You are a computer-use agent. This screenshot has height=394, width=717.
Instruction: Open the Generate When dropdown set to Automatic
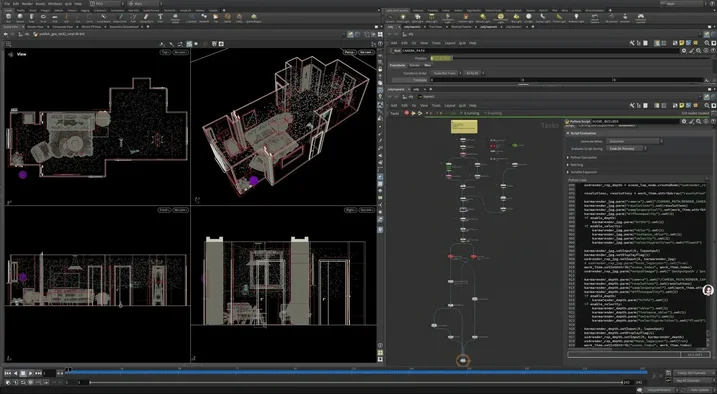point(635,141)
